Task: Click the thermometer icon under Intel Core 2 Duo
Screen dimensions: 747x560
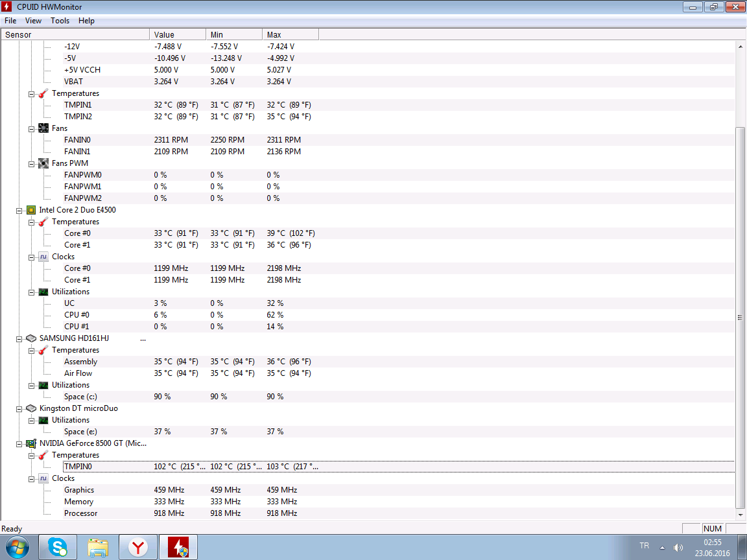Action: click(x=43, y=222)
